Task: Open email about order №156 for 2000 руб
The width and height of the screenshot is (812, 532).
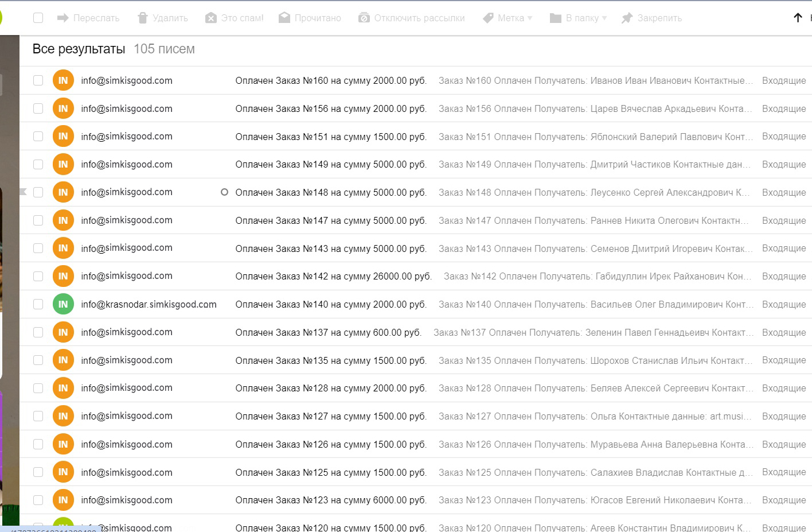Action: point(331,108)
